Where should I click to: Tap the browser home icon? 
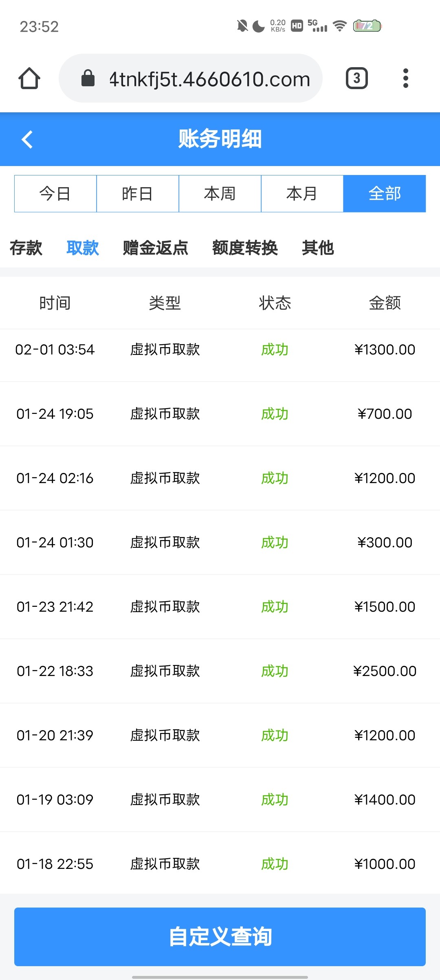[x=29, y=78]
